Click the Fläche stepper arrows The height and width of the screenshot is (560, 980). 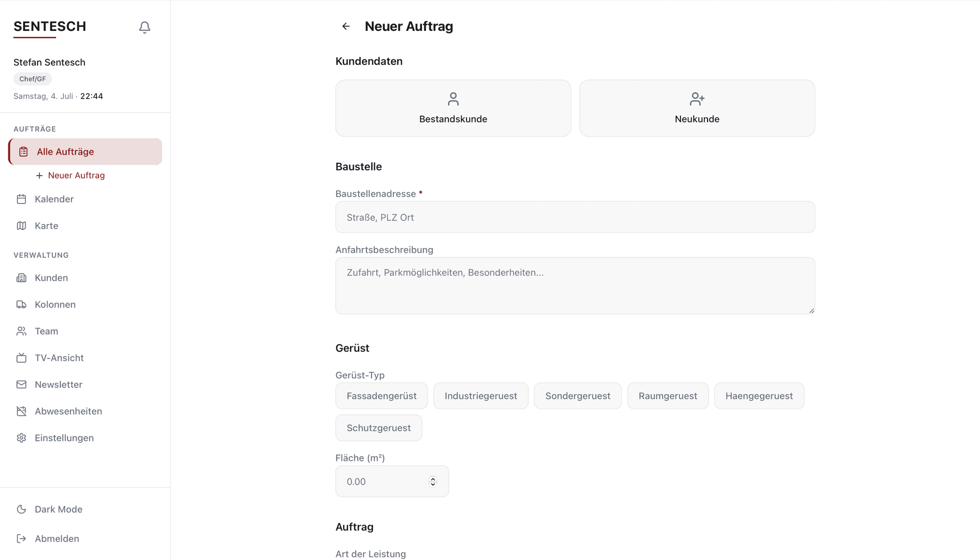click(x=433, y=482)
